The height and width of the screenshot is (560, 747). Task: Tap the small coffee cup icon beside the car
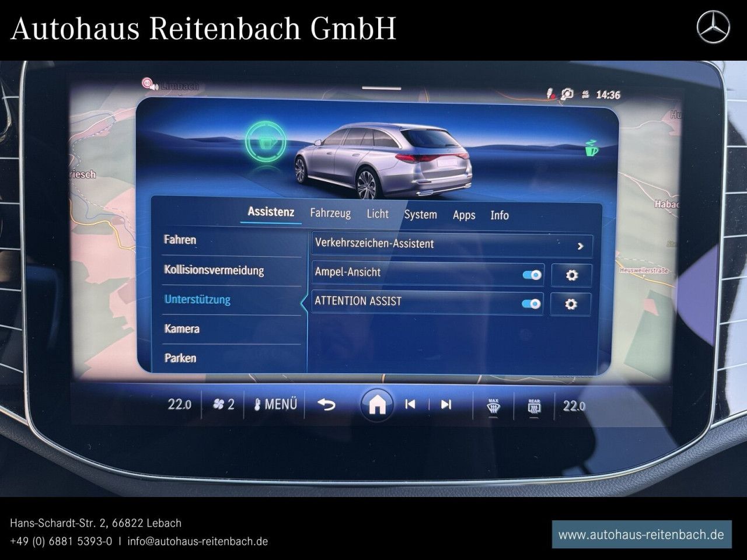[x=591, y=148]
